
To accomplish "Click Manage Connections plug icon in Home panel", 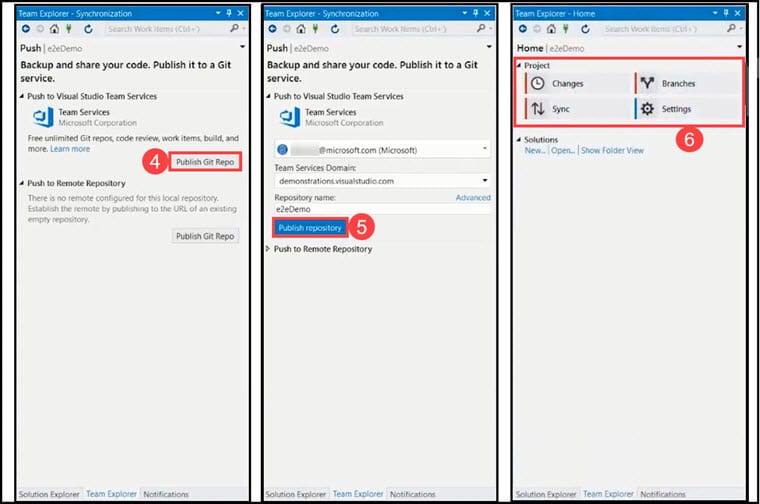I will (566, 29).
